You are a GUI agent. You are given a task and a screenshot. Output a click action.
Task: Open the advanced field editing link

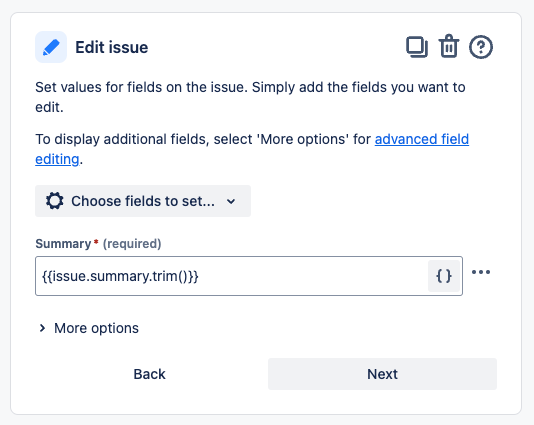(x=252, y=149)
